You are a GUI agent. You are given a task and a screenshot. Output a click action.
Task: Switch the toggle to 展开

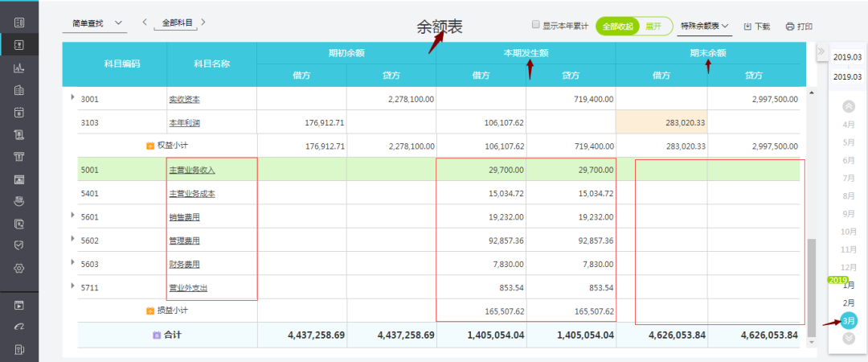tap(653, 27)
